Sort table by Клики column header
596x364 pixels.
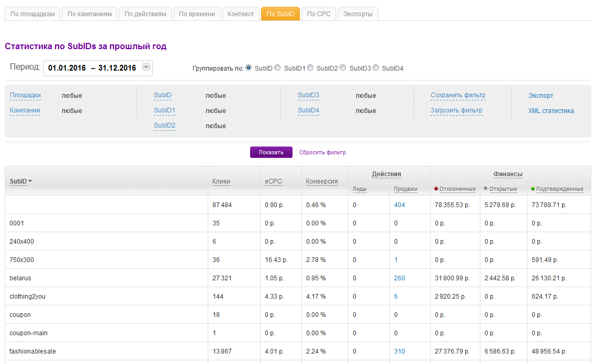(221, 181)
